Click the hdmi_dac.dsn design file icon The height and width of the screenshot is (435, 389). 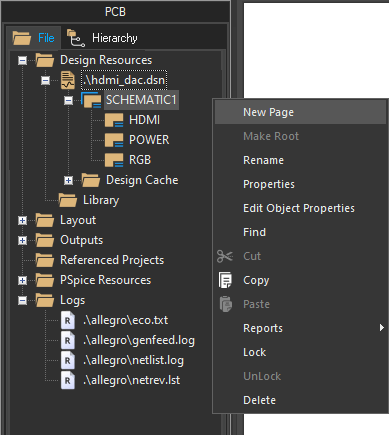(68, 80)
